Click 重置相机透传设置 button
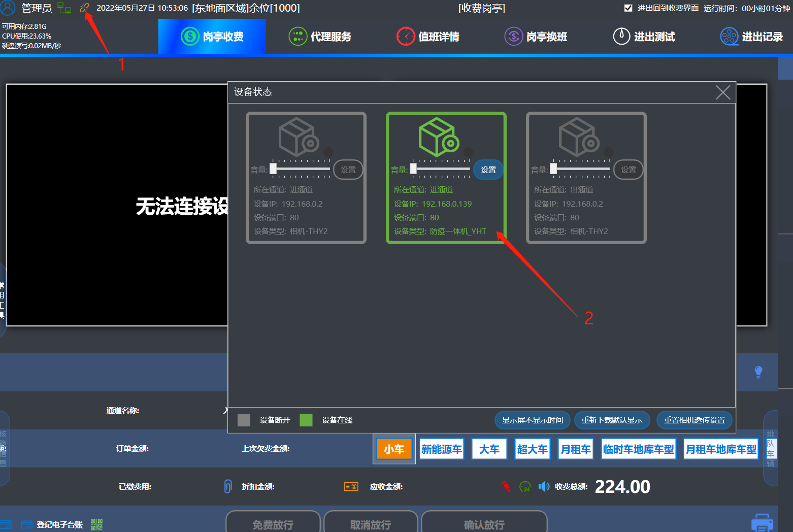Screen dimensions: 793x532 (695, 420)
